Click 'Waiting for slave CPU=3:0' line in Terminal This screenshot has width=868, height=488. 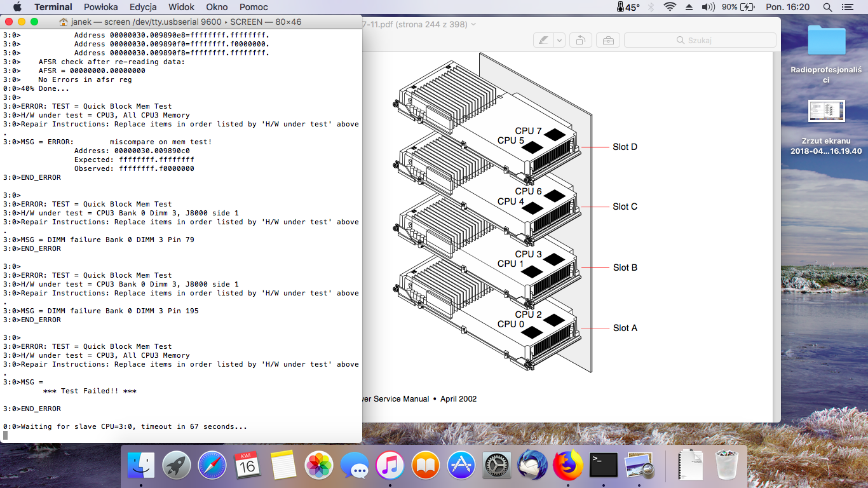pyautogui.click(x=125, y=426)
